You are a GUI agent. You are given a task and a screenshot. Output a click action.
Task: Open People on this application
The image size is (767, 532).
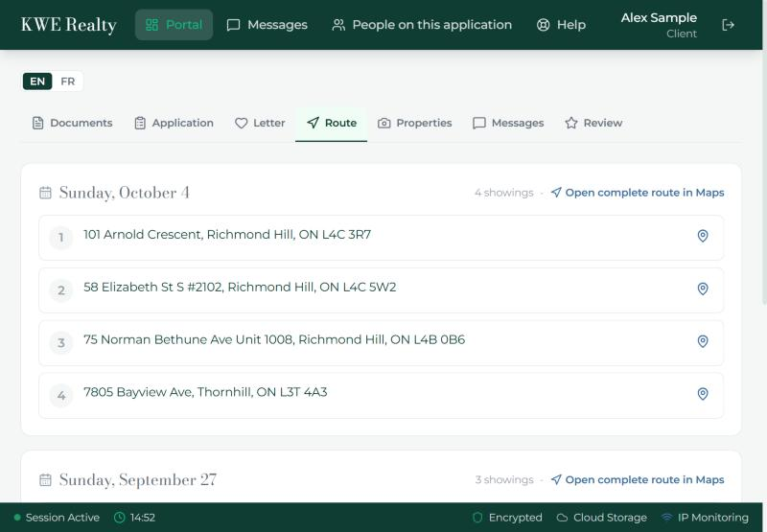(x=422, y=25)
